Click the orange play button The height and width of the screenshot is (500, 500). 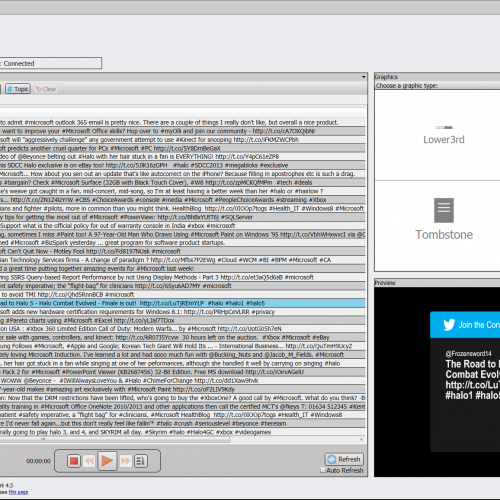click(x=107, y=461)
